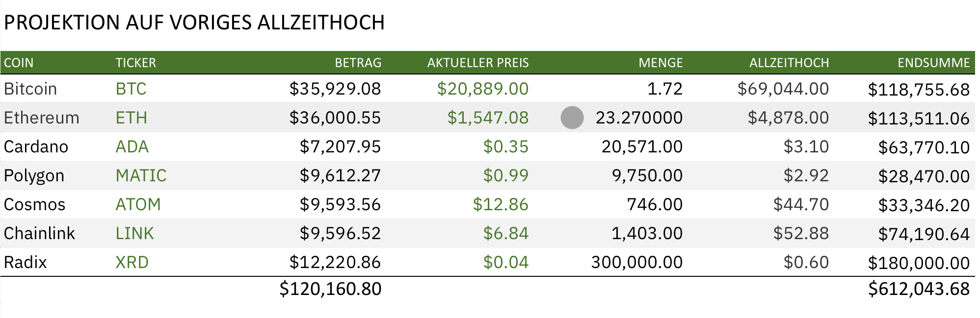Click the gray circle in Ethereum row

[x=572, y=118]
